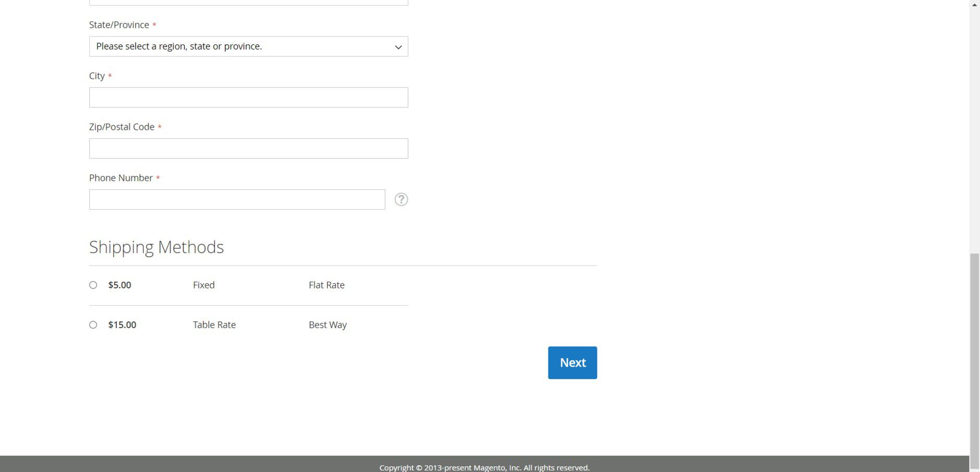Click the Fixed method text
The height and width of the screenshot is (472, 980).
click(x=204, y=285)
